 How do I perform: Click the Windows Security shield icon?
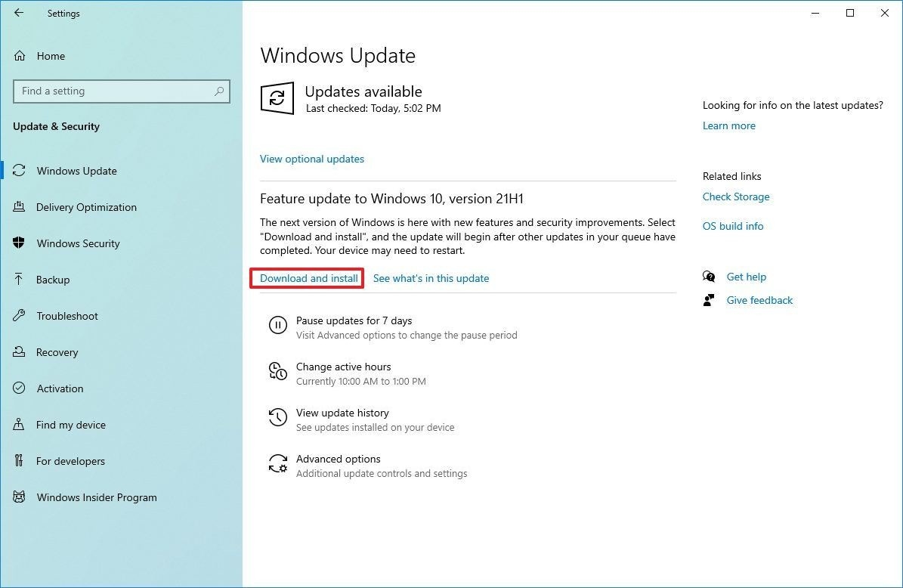tap(19, 243)
